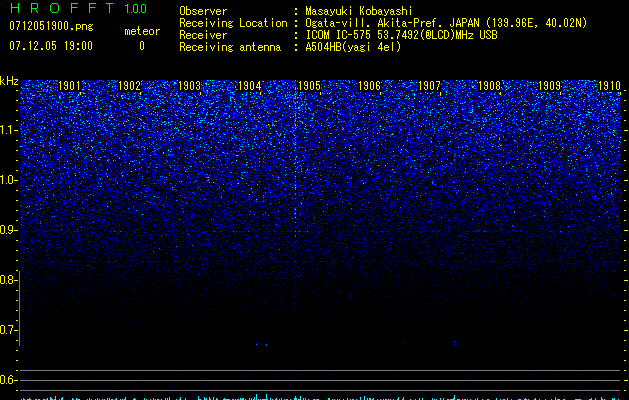Click observer name Masayuki Kobayashi
This screenshot has width=629, height=400.
[359, 11]
